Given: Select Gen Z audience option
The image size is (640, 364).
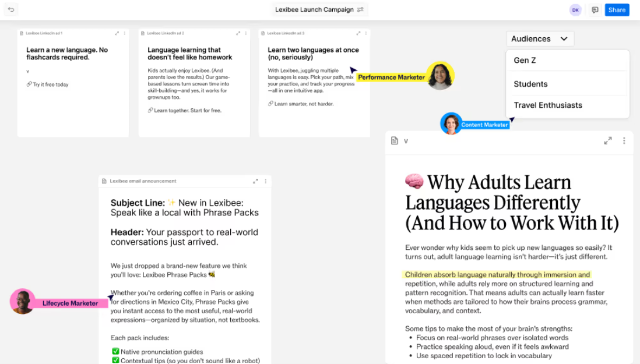Looking at the screenshot, I should click(567, 61).
